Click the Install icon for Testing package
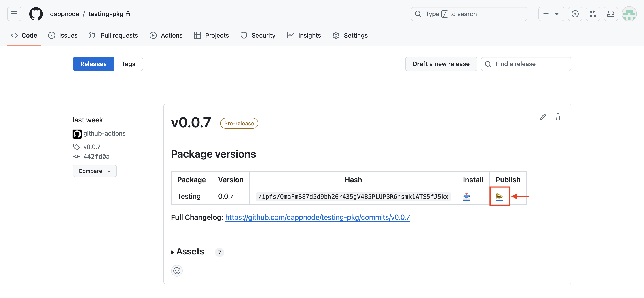Image resolution: width=644 pixels, height=298 pixels. [x=466, y=196]
